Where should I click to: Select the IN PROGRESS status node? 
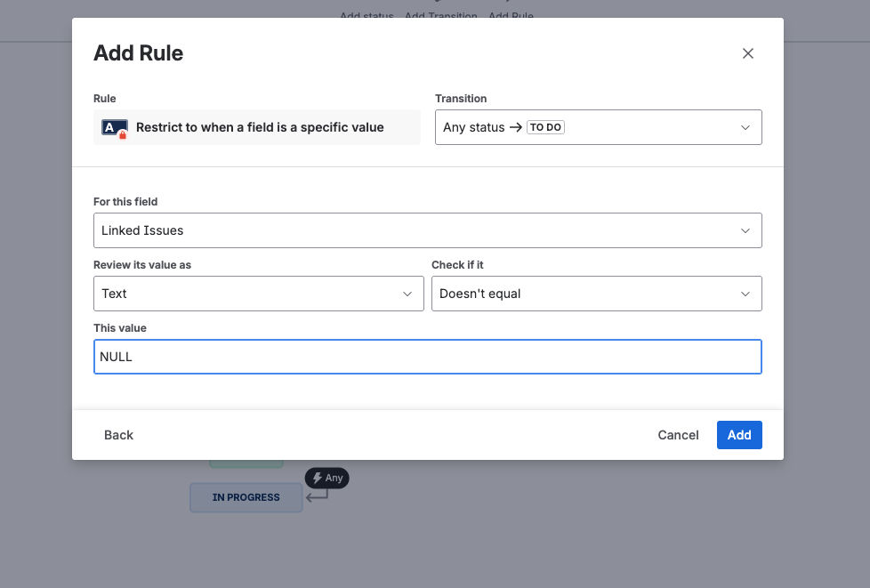(246, 497)
